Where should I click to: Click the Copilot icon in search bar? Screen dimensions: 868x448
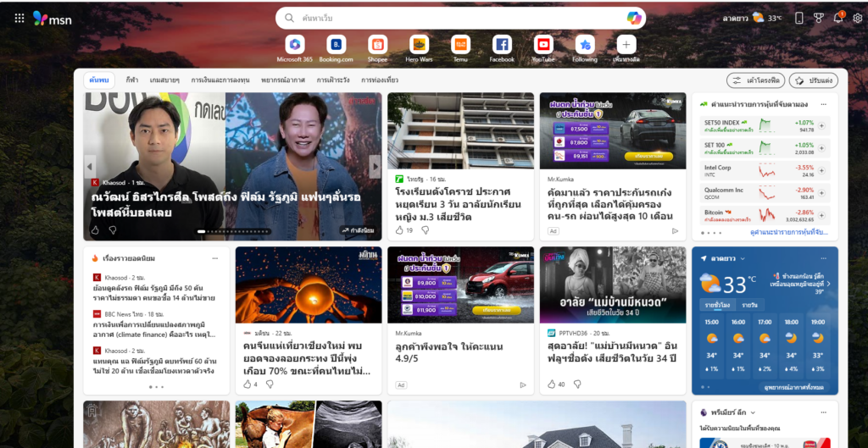pyautogui.click(x=633, y=18)
